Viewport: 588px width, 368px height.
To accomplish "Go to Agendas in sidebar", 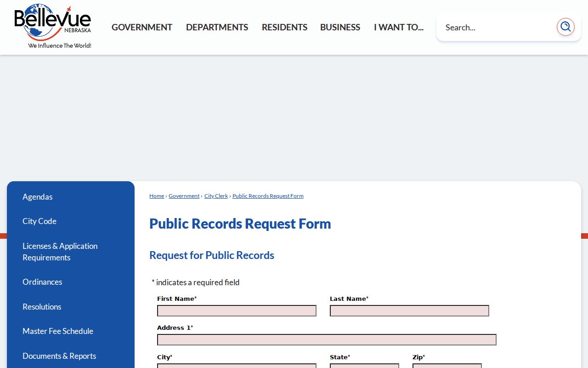I will click(x=38, y=197).
